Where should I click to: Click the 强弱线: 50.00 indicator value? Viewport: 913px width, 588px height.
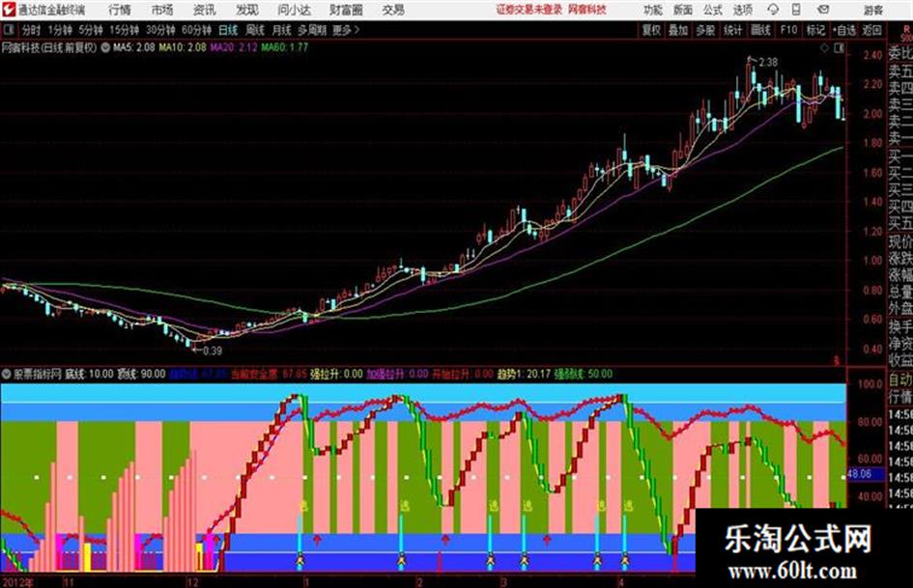pyautogui.click(x=583, y=374)
